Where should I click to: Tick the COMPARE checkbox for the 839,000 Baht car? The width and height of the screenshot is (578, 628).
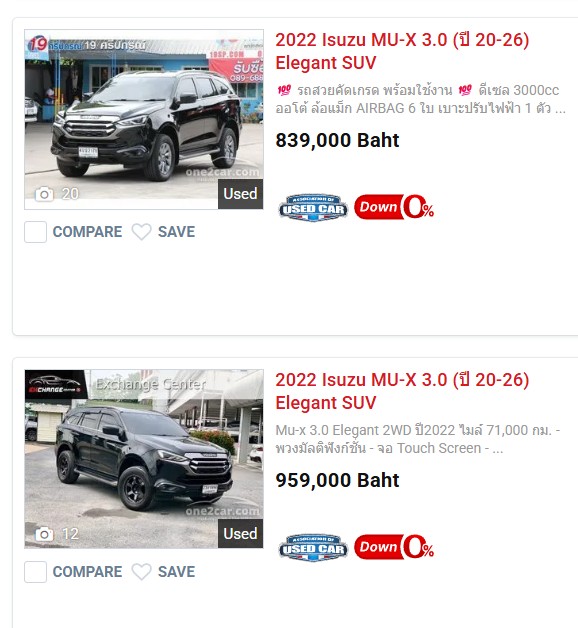35,232
